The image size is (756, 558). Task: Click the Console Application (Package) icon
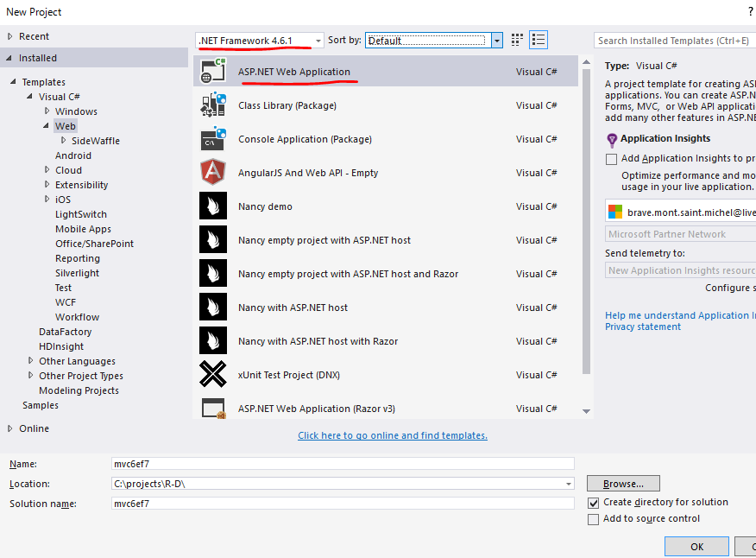[213, 138]
